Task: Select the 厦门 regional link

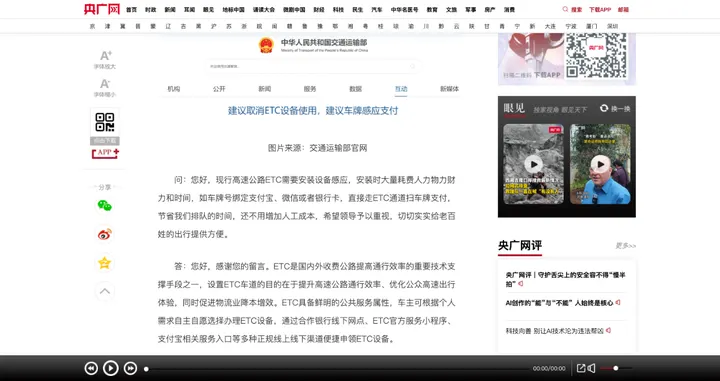Action: tap(591, 26)
